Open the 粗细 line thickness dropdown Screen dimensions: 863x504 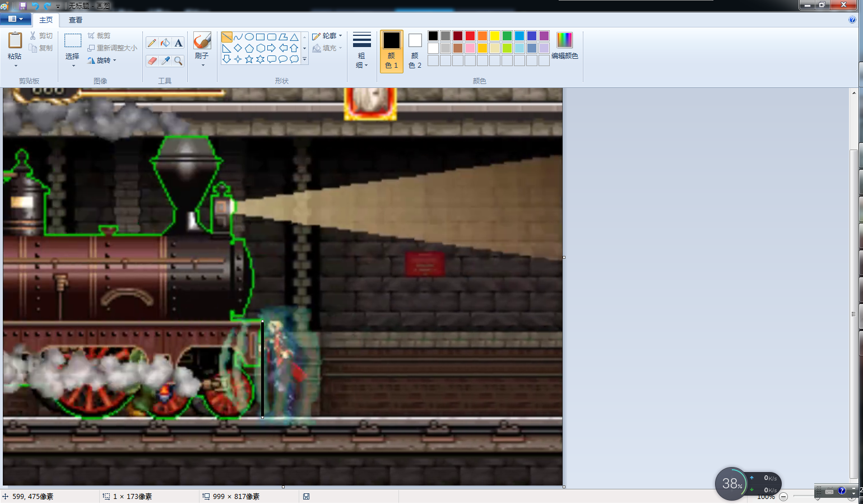tap(362, 52)
